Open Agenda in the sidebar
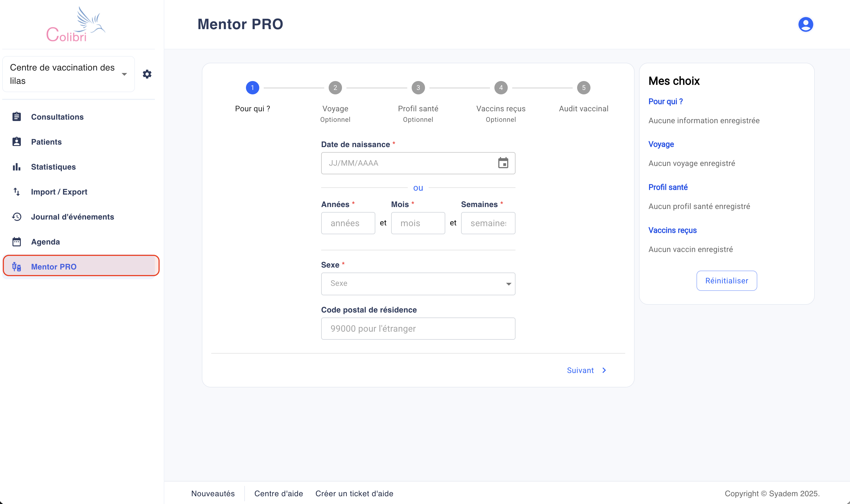The height and width of the screenshot is (504, 850). click(79, 241)
